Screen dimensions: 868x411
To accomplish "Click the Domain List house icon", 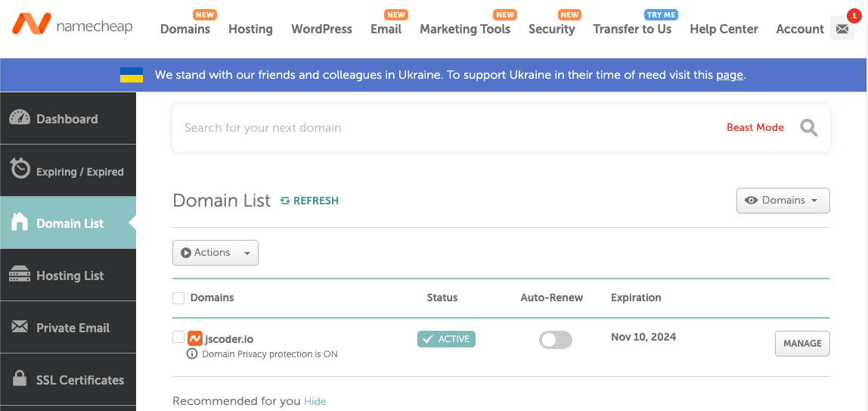I will pos(20,222).
